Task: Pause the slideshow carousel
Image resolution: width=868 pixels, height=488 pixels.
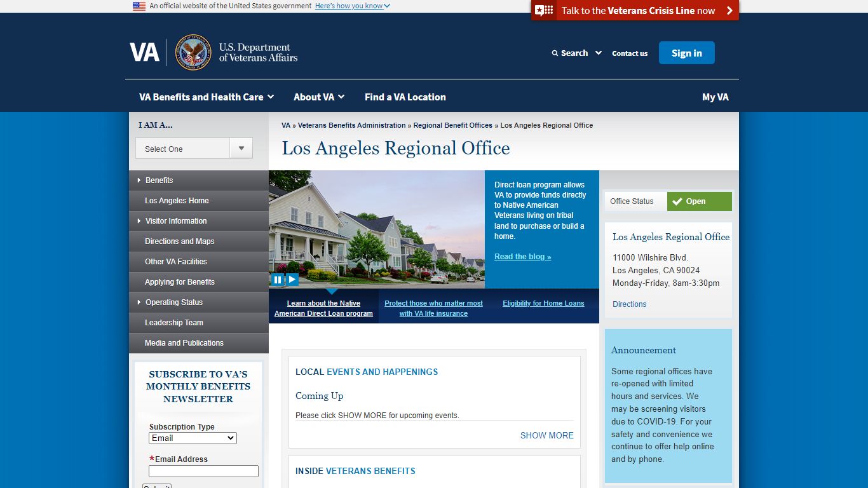Action: 277,280
